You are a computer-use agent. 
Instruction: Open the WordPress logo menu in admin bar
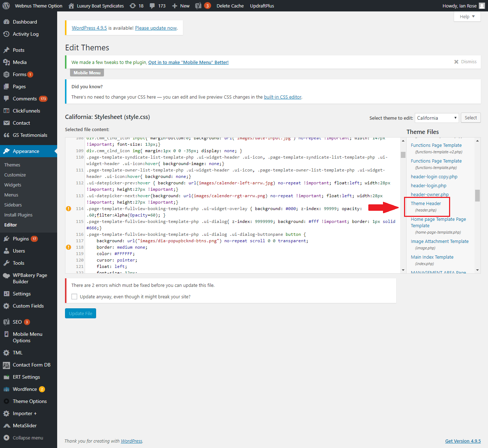pos(6,6)
